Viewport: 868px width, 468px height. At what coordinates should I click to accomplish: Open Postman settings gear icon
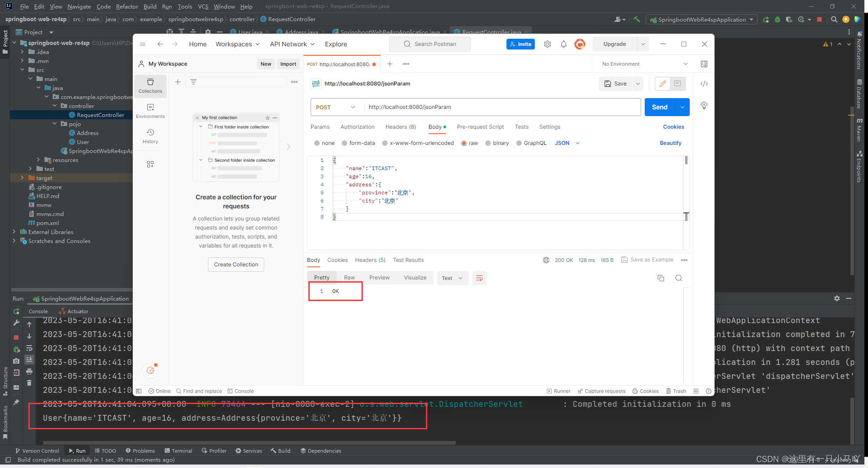click(x=547, y=44)
